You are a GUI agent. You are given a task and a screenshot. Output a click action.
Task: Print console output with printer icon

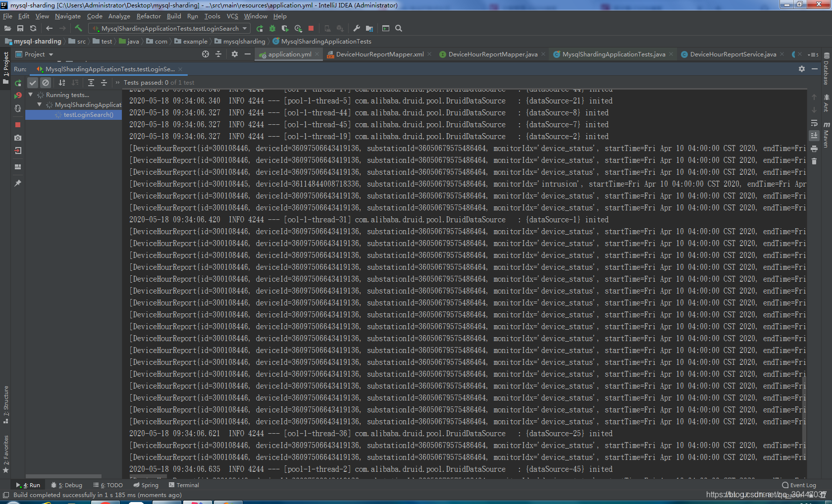point(814,149)
